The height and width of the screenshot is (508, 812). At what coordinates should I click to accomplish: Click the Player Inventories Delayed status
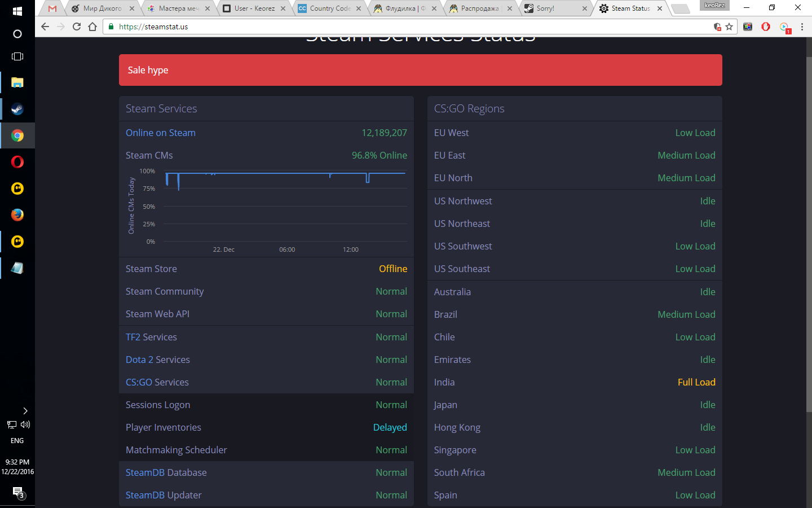390,427
